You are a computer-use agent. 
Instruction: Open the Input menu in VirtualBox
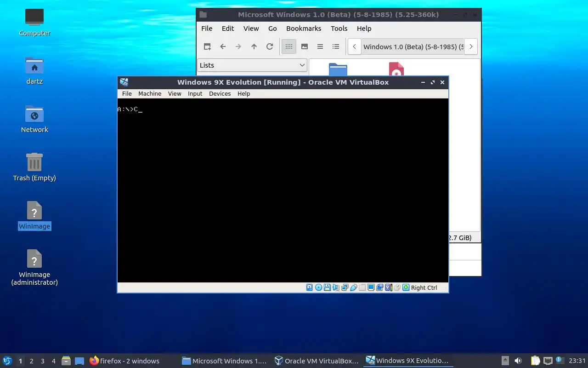click(195, 93)
